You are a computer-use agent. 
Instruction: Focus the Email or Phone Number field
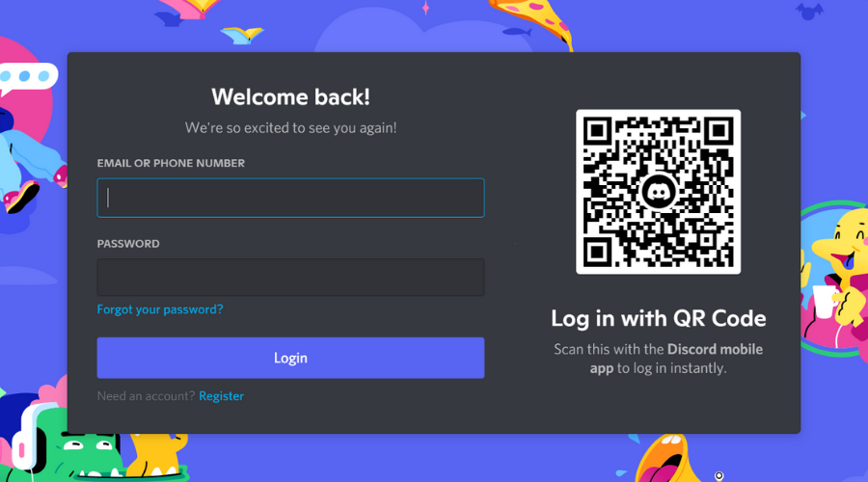(290, 198)
